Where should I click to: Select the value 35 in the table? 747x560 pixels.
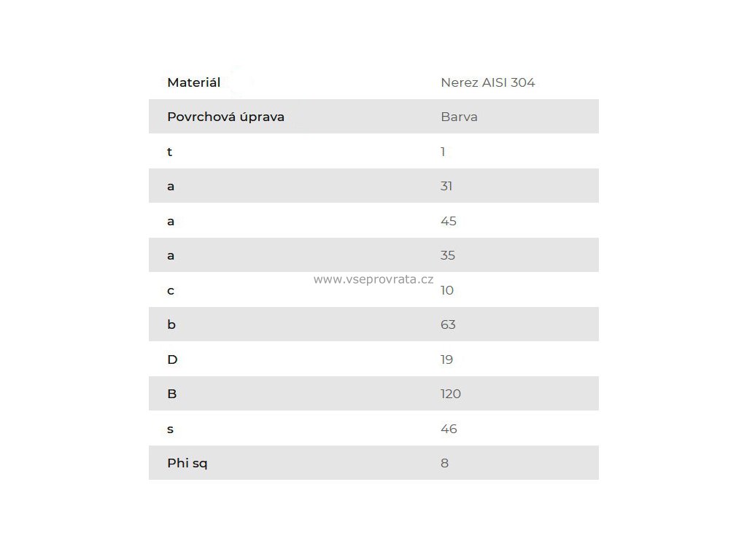(x=447, y=255)
